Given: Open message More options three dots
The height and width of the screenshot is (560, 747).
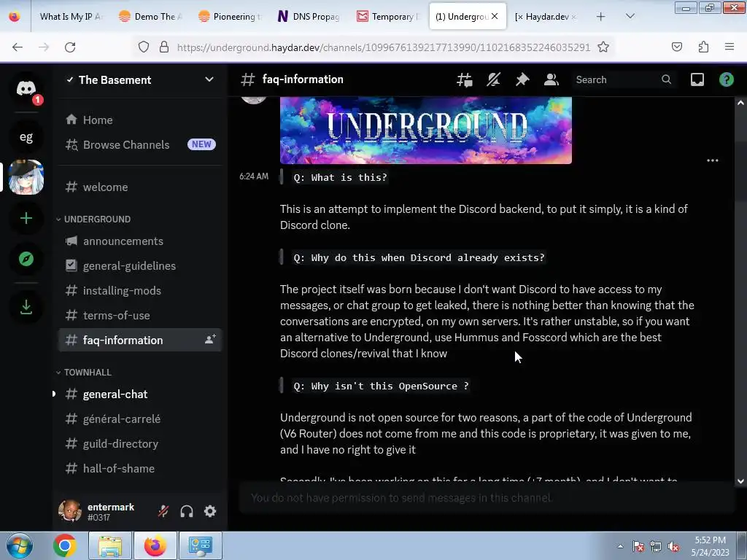Looking at the screenshot, I should pyautogui.click(x=713, y=160).
